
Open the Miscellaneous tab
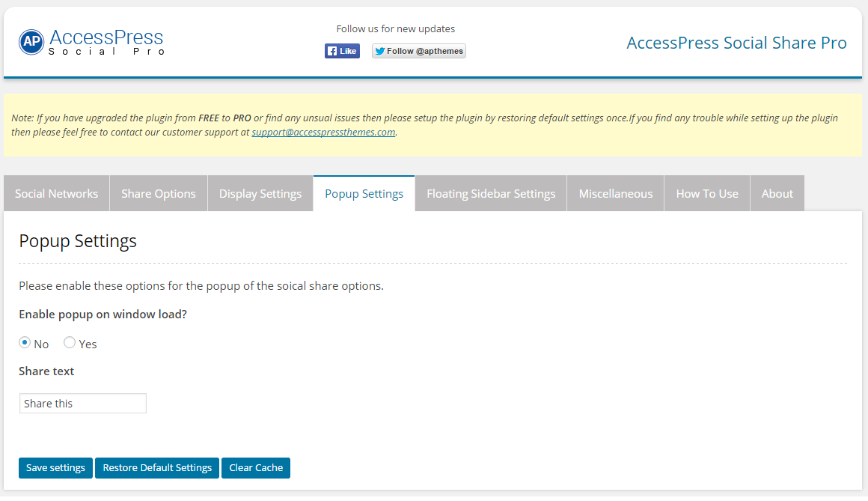616,193
